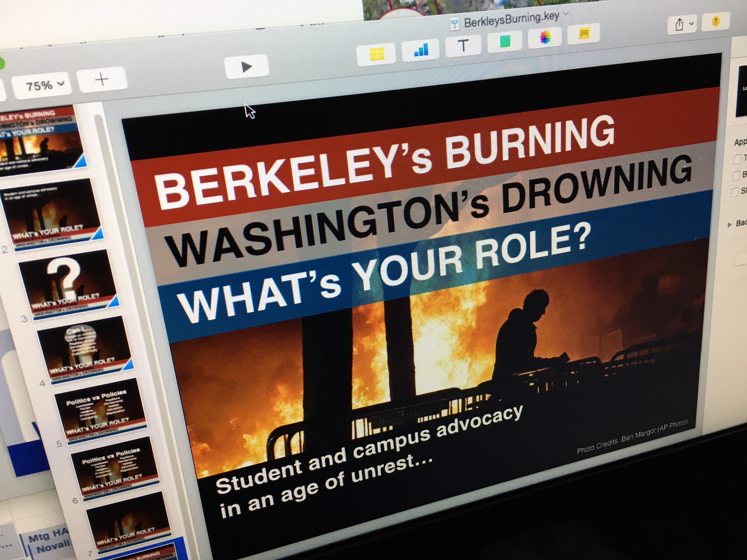Add a comment with the yellow note icon

coord(584,33)
